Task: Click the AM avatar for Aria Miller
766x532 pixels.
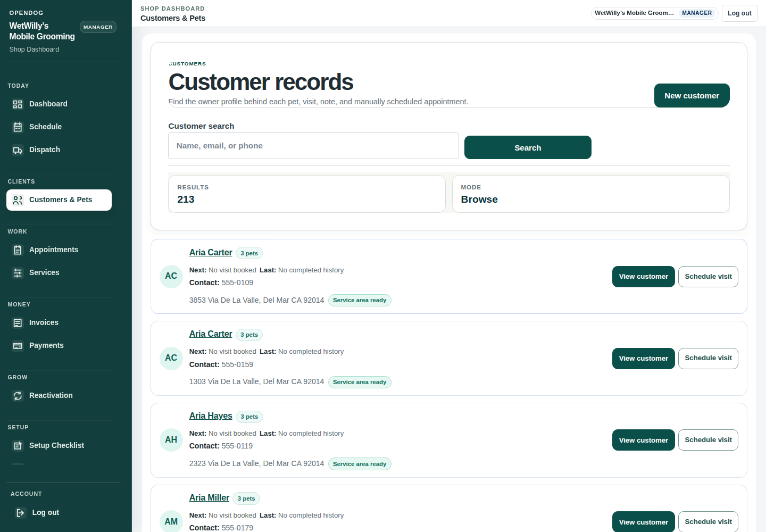Action: click(x=171, y=522)
